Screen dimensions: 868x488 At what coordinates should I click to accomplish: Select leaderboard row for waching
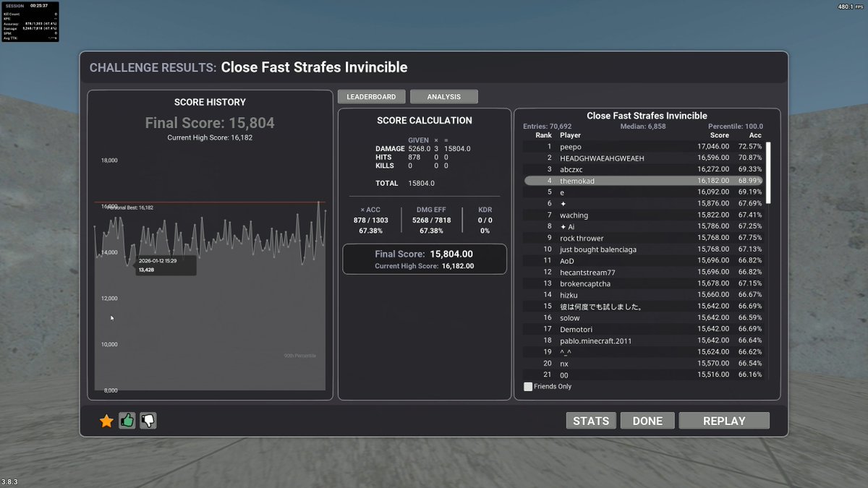643,215
